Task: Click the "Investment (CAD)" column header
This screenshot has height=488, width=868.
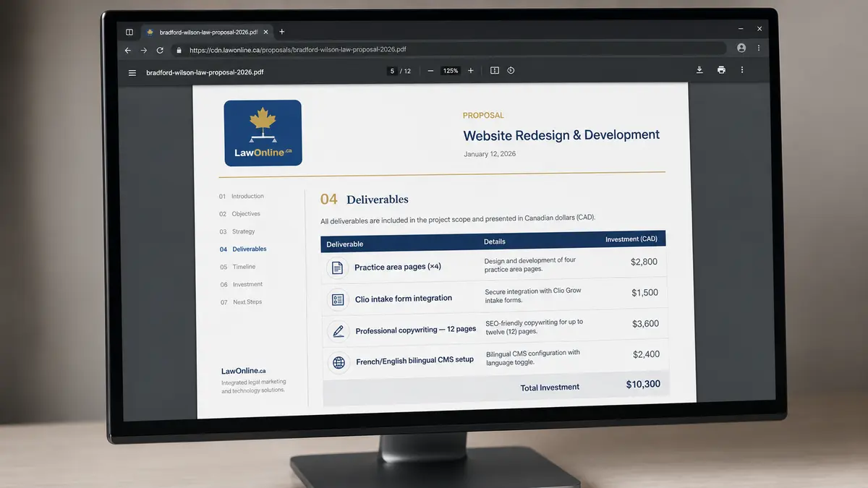Action: coord(631,239)
